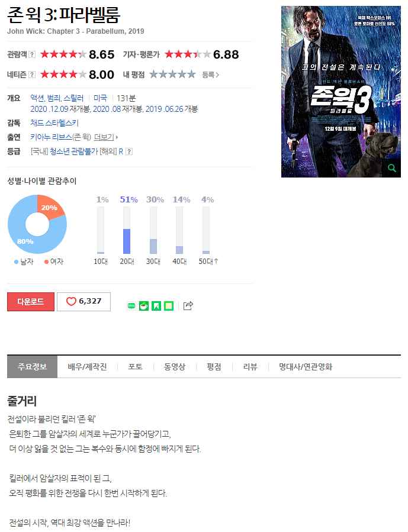Click the yellow memo share icon
The height and width of the screenshot is (532, 408).
point(168,306)
